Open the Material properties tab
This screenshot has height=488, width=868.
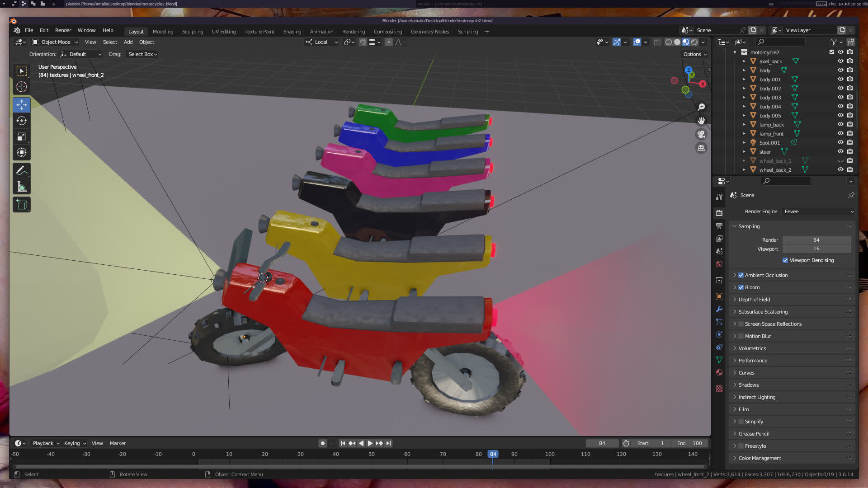click(719, 373)
